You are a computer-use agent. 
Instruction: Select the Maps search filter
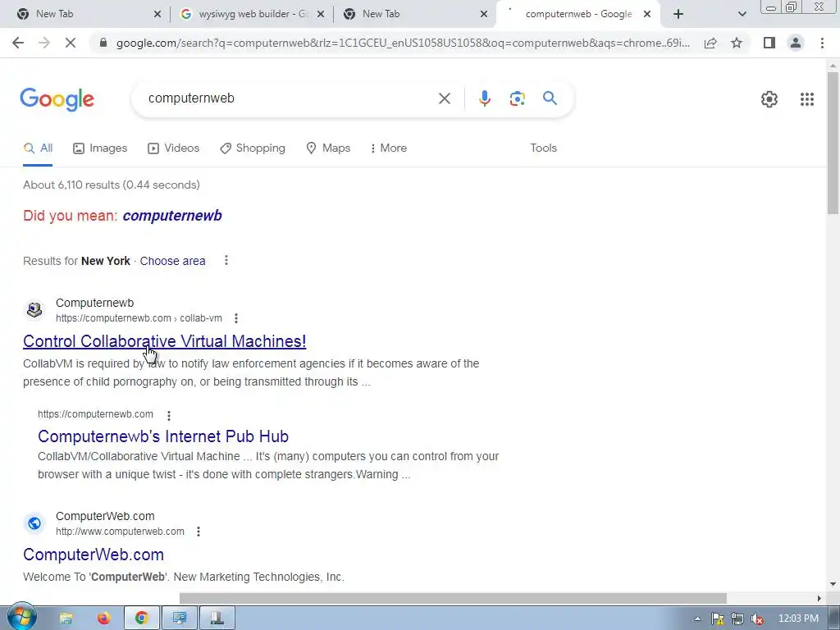pos(328,148)
